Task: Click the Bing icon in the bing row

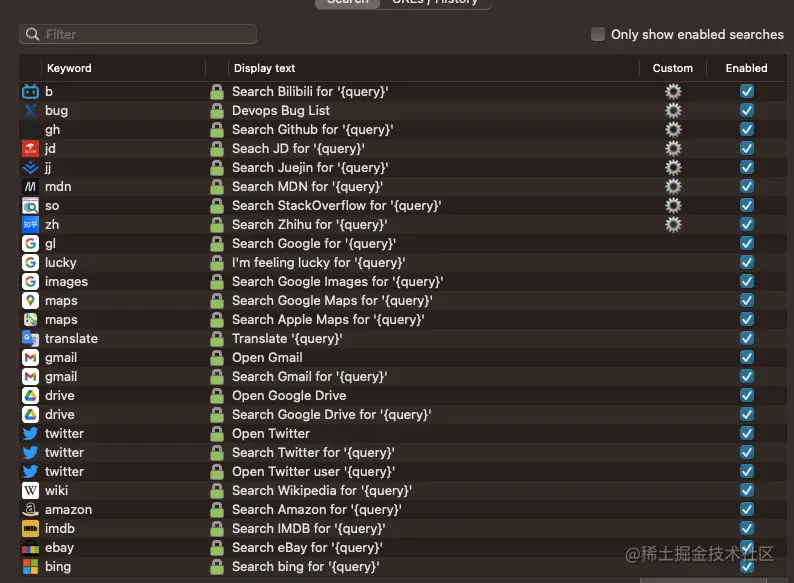Action: pyautogui.click(x=30, y=567)
